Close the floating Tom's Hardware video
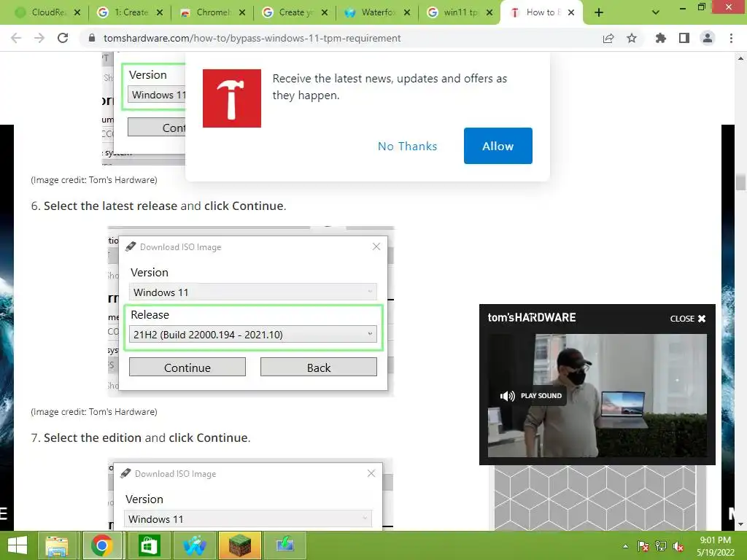The image size is (747, 560). [x=688, y=319]
